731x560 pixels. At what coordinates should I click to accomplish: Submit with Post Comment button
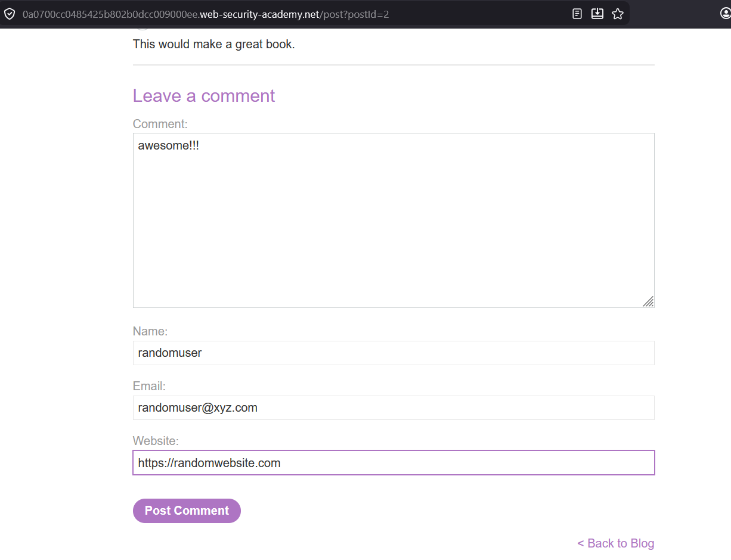tap(187, 511)
